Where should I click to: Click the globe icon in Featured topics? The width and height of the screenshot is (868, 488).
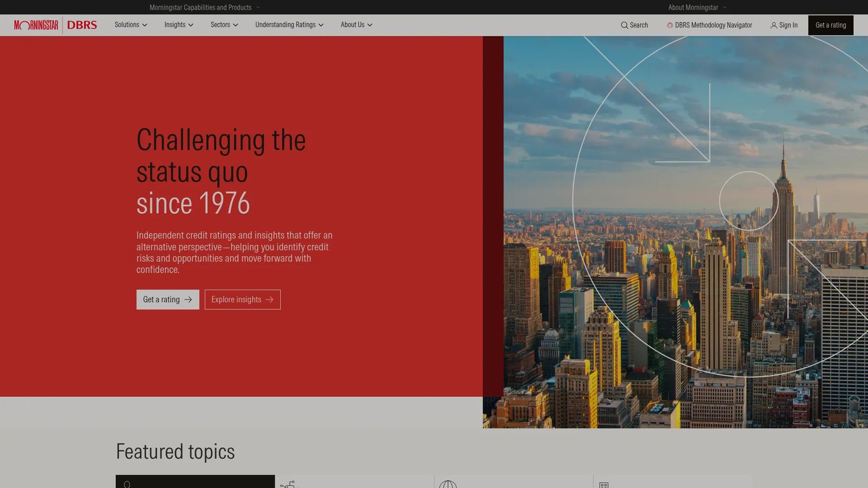pyautogui.click(x=448, y=485)
